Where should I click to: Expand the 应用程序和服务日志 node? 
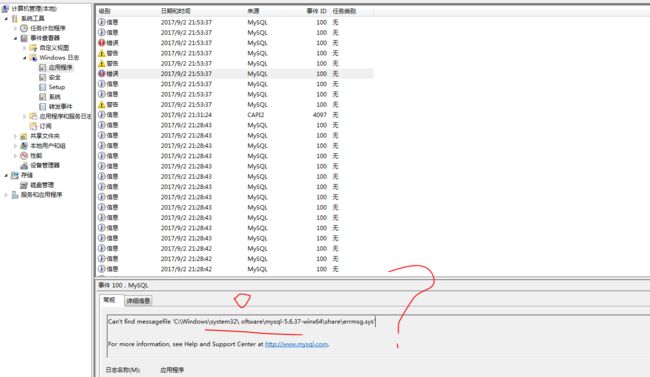tap(24, 116)
